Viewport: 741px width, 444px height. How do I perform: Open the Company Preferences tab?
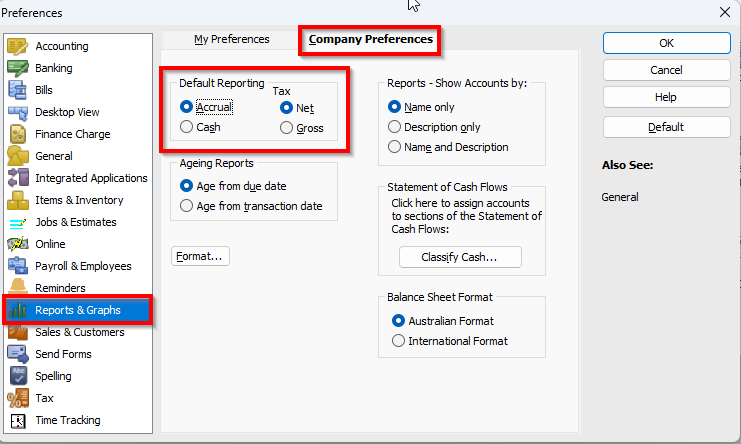click(370, 39)
